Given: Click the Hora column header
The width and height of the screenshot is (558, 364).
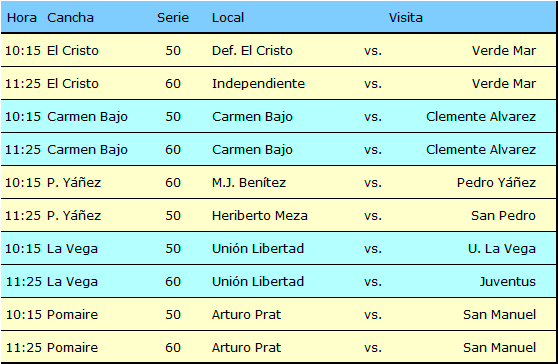Looking at the screenshot, I should point(22,17).
